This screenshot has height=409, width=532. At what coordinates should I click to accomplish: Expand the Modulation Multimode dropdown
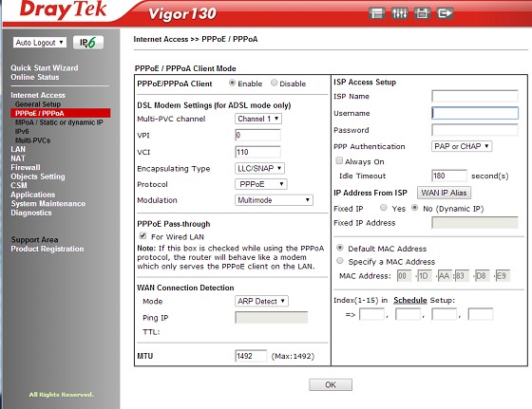click(274, 200)
